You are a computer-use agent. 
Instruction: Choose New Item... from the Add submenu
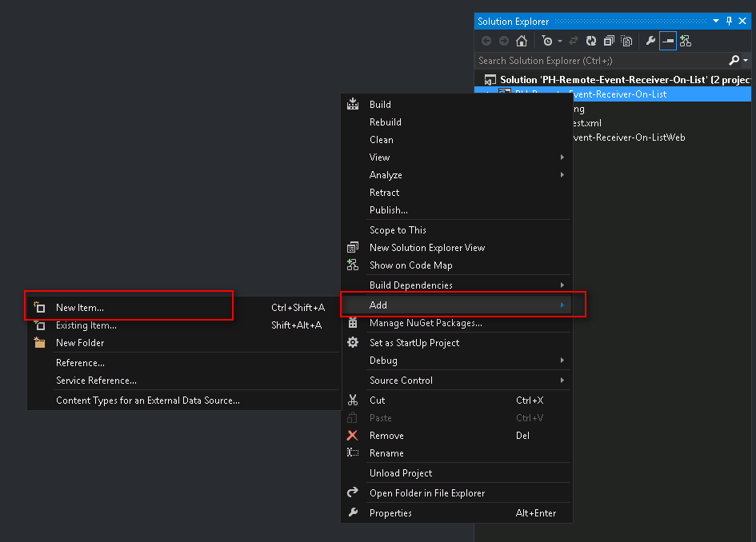tap(80, 308)
